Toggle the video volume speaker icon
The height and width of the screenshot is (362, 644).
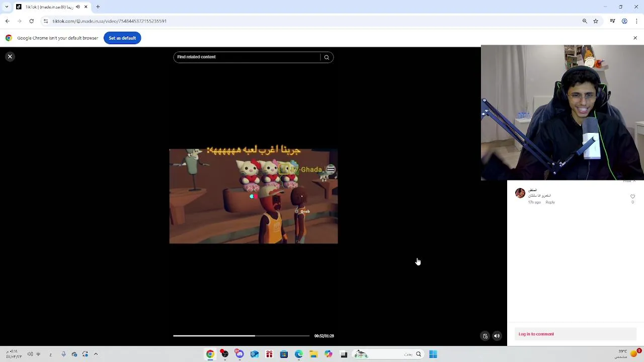[497, 336]
